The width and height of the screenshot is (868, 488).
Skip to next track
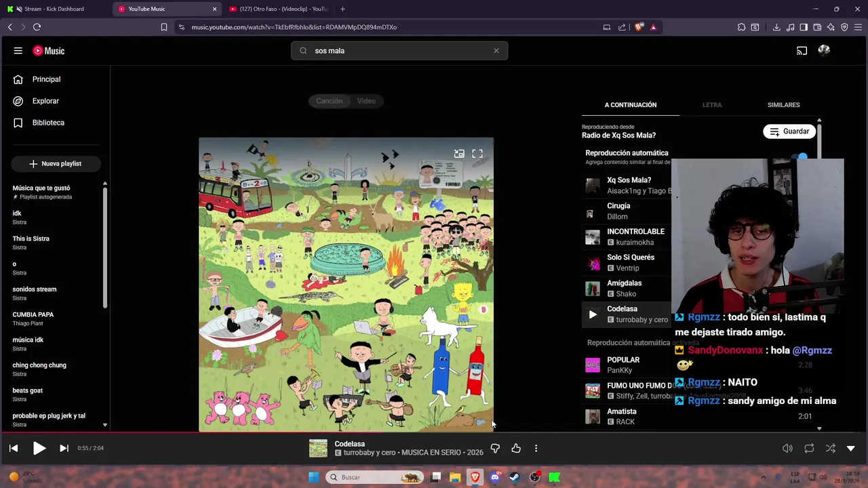[64, 448]
